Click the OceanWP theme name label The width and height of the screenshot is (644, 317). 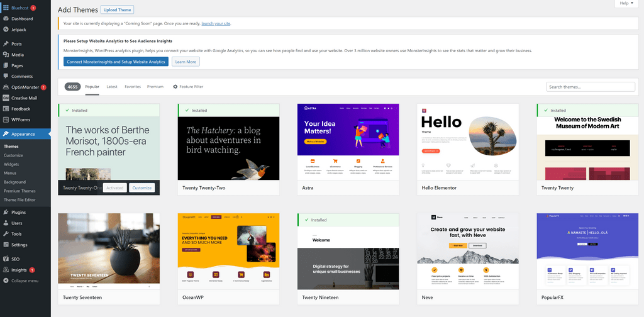pyautogui.click(x=192, y=298)
